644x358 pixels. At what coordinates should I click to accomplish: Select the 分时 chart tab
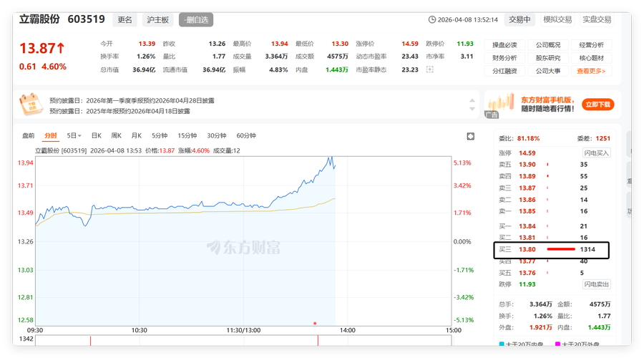pyautogui.click(x=51, y=135)
